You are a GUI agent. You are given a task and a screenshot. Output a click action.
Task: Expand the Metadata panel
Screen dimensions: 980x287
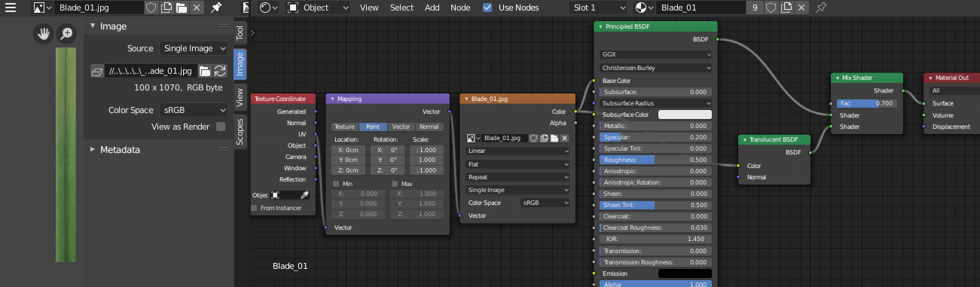[93, 149]
